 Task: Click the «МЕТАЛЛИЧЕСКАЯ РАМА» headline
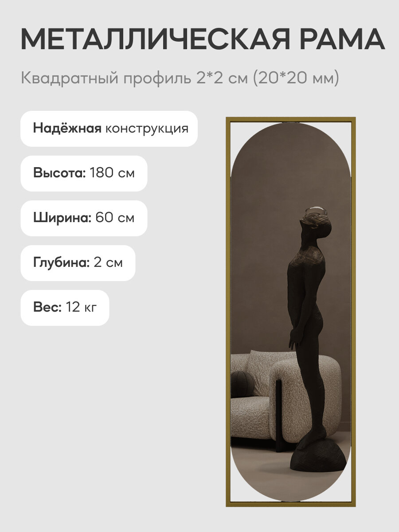point(202,39)
